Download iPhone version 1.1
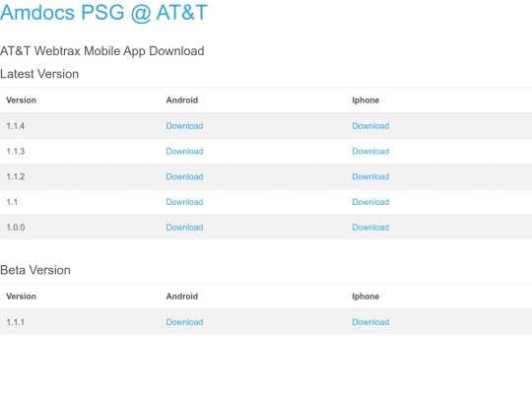Viewport: 532px width, 399px height. click(x=370, y=202)
